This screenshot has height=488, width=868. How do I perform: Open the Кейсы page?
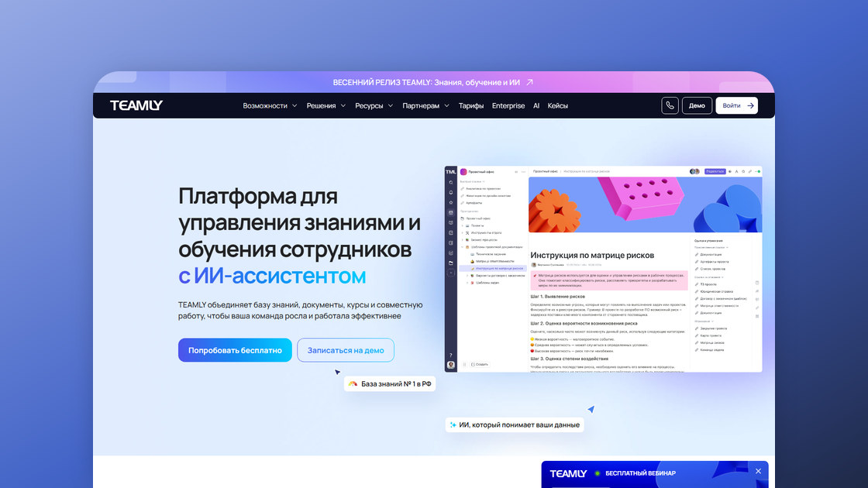click(x=557, y=105)
